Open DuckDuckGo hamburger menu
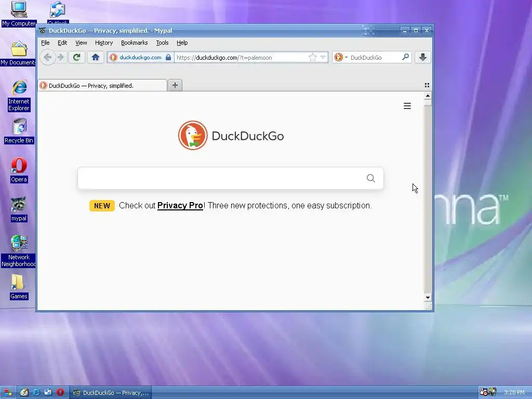Image resolution: width=532 pixels, height=399 pixels. (x=407, y=106)
